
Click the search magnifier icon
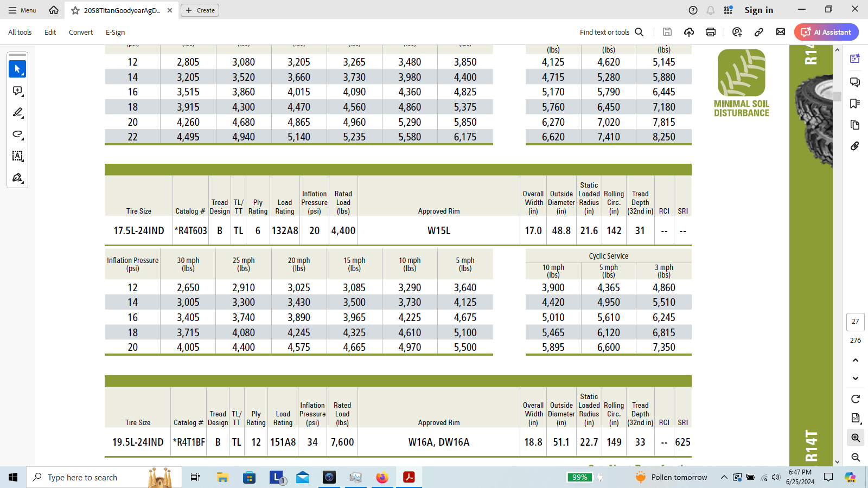pos(639,32)
